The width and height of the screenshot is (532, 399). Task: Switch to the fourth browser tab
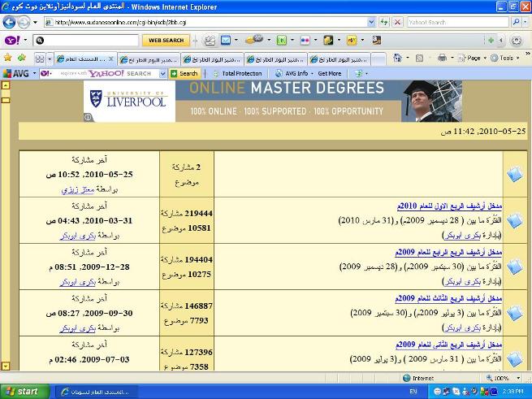(275, 60)
